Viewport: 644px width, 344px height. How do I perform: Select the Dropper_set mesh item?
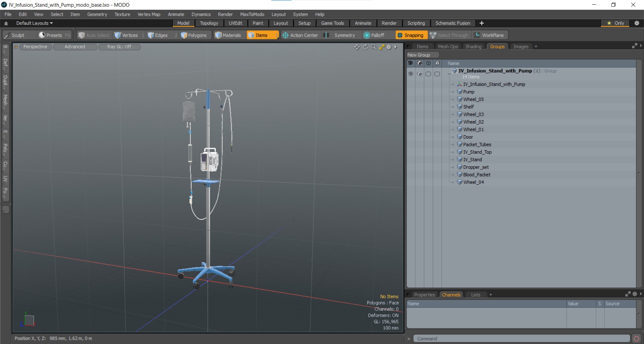[476, 167]
